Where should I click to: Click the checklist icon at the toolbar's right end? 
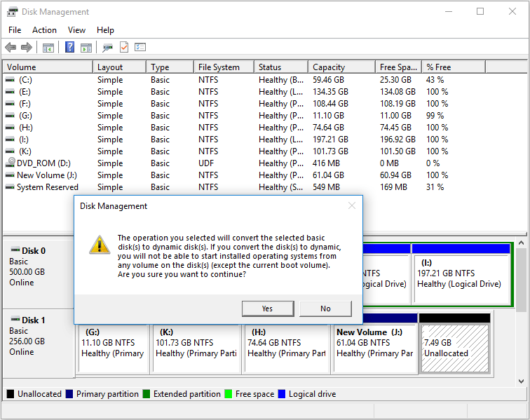click(140, 48)
